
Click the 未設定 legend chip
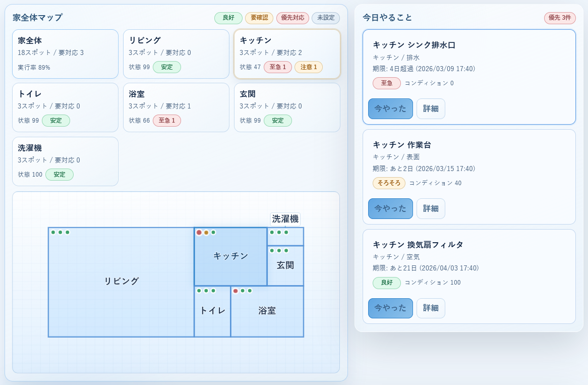click(x=326, y=18)
